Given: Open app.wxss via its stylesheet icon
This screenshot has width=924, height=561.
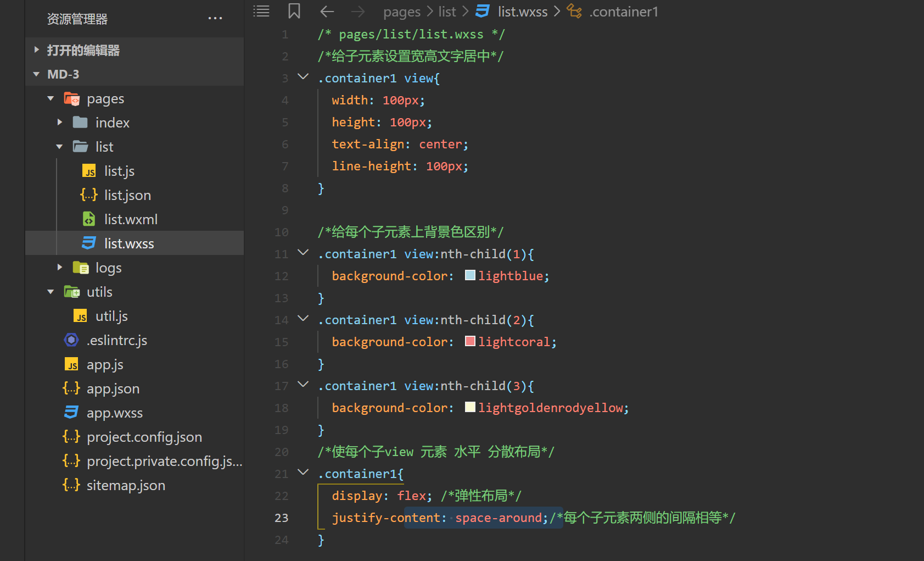Looking at the screenshot, I should click(x=71, y=412).
